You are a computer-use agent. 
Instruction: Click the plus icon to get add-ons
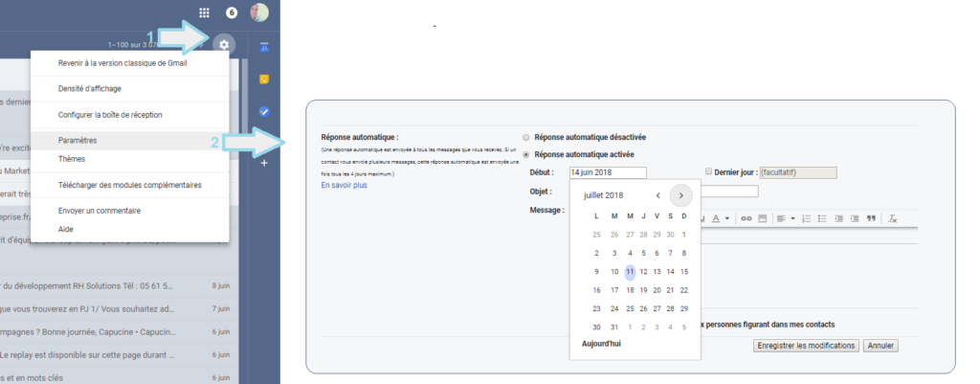[264, 163]
